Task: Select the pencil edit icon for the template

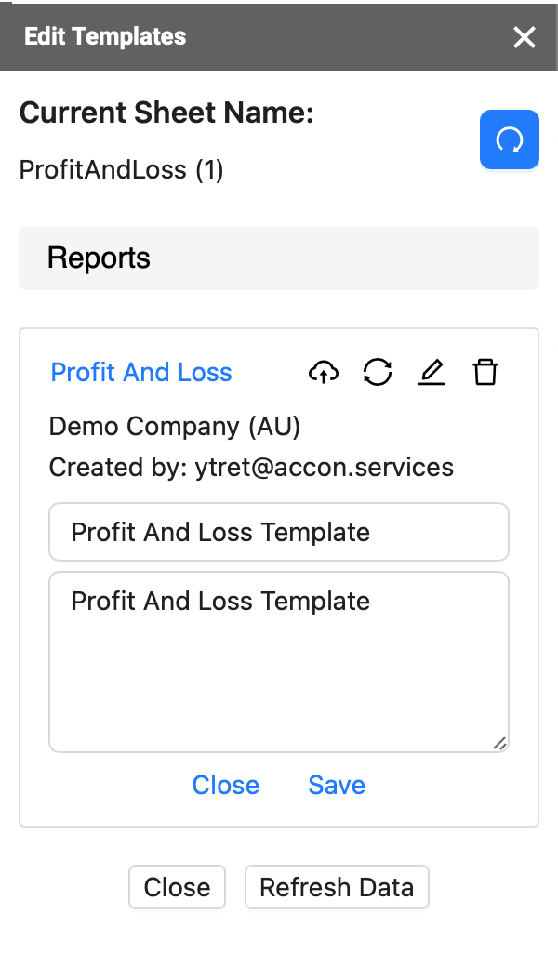Action: [x=432, y=373]
